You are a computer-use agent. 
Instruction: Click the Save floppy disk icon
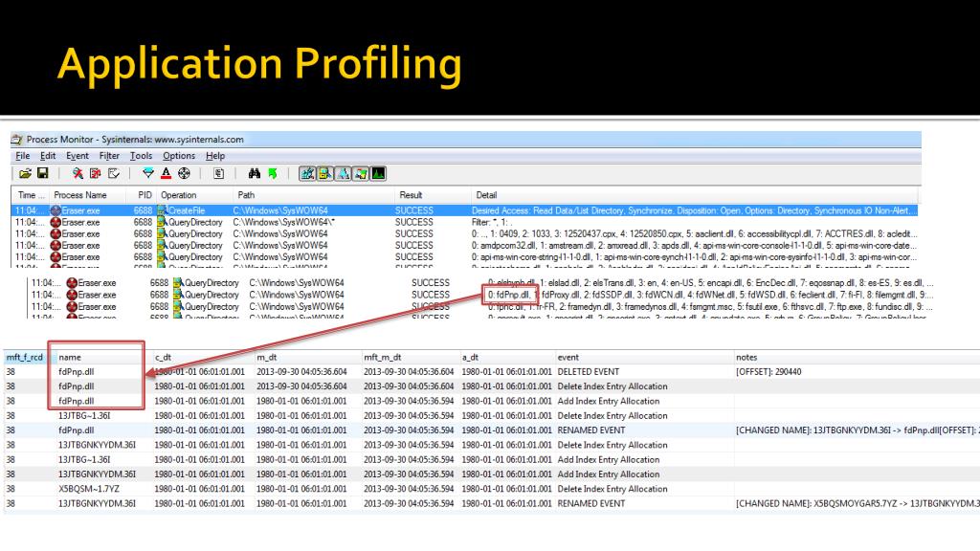42,174
